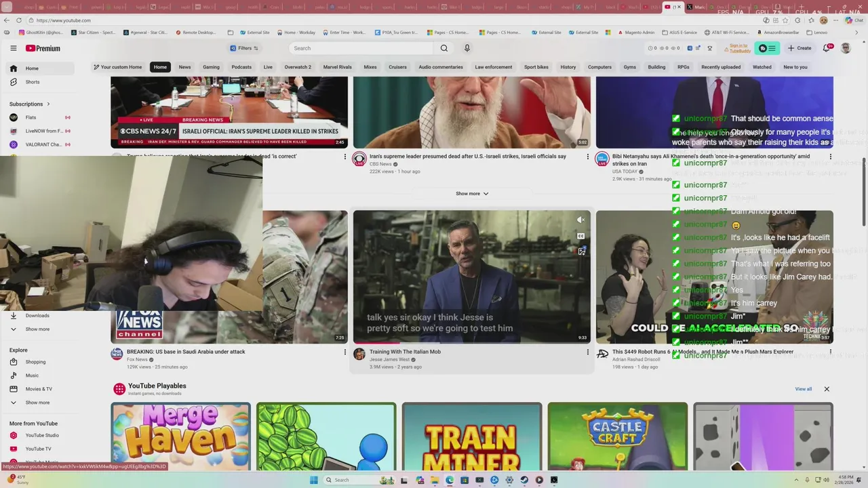This screenshot has height=488, width=868.
Task: Open the plush Mars Explorer robot video
Action: click(715, 277)
